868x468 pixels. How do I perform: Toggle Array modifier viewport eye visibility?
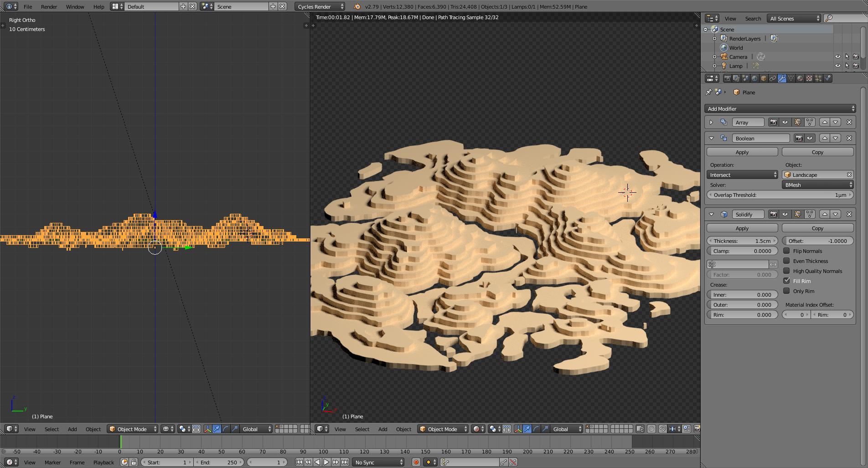[x=785, y=122]
